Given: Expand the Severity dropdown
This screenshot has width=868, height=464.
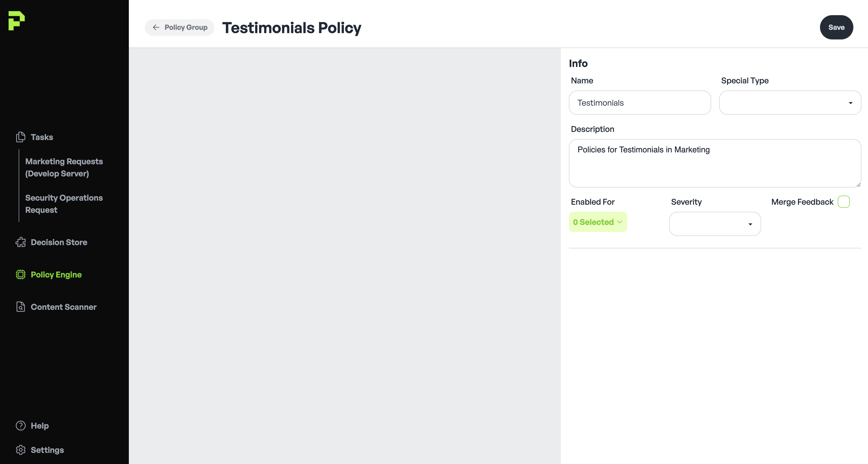Looking at the screenshot, I should coord(715,224).
